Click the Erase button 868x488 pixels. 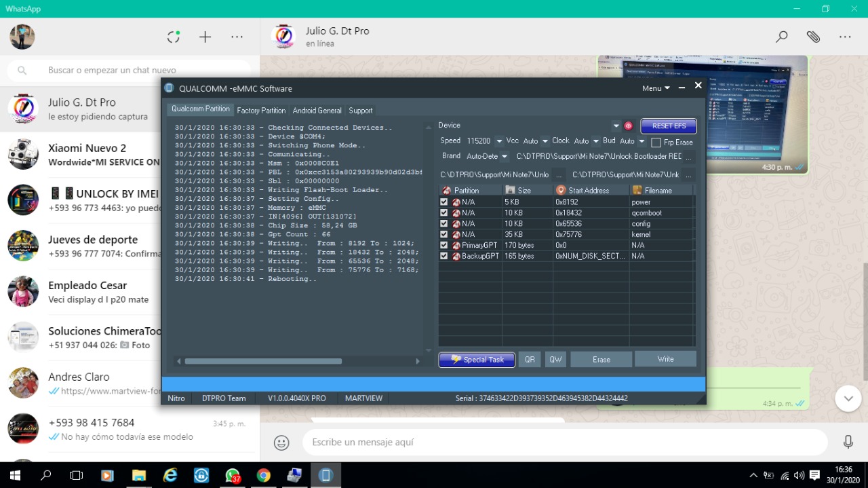pyautogui.click(x=601, y=360)
